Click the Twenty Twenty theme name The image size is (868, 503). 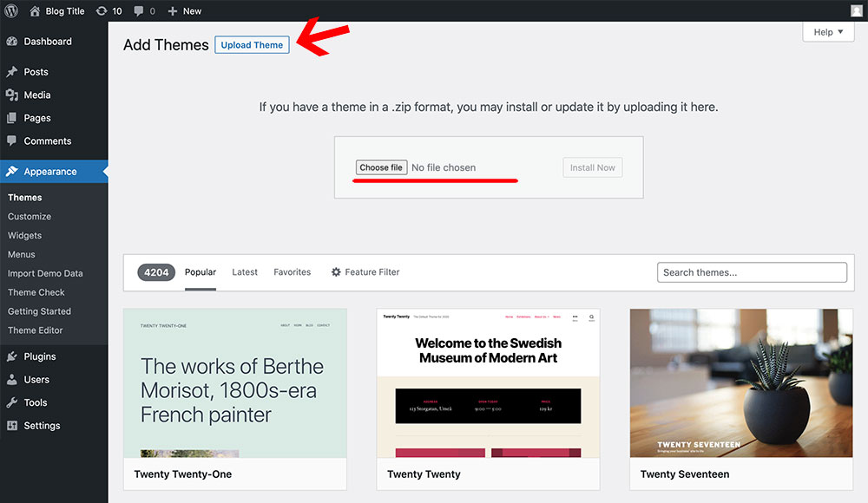click(424, 474)
